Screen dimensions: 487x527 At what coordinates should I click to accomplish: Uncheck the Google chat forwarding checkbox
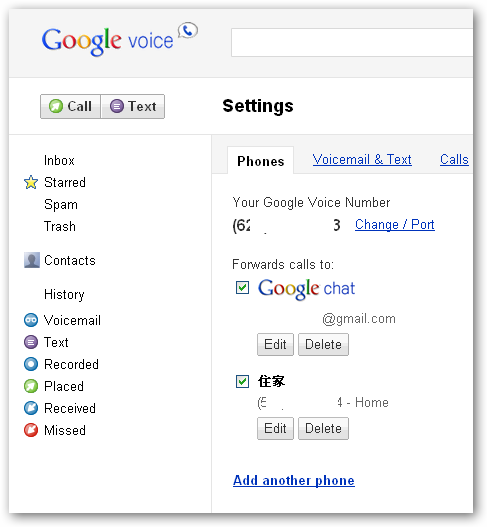242,288
